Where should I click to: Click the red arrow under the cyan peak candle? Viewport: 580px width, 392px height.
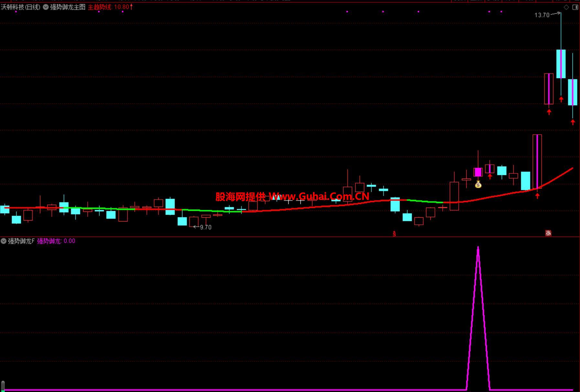(x=561, y=99)
